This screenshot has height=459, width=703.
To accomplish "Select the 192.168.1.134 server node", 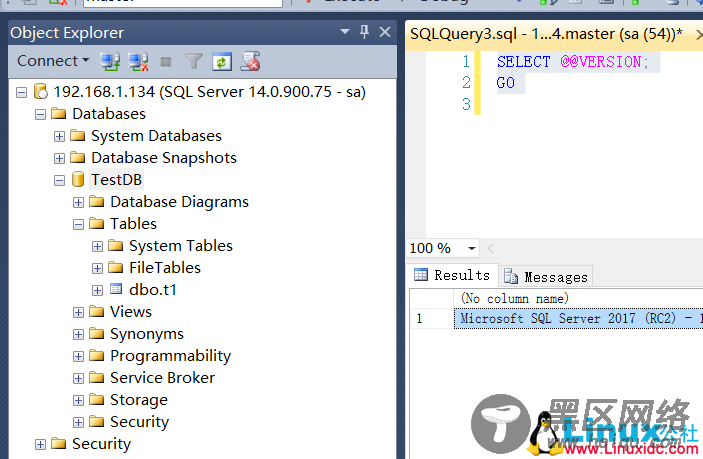I will pos(209,92).
